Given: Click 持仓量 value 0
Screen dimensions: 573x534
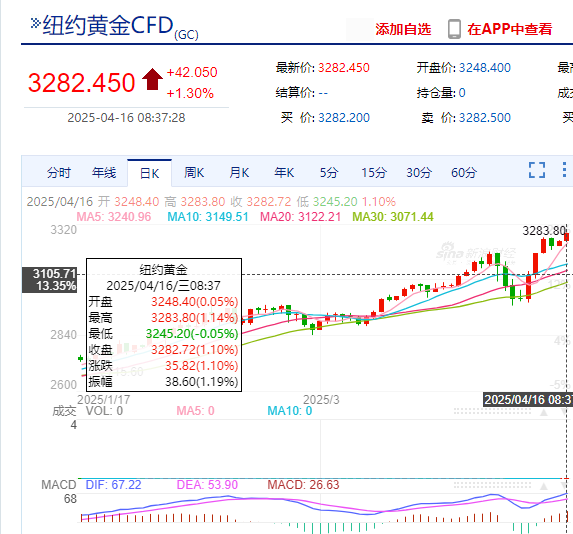Looking at the screenshot, I should click(x=462, y=93).
